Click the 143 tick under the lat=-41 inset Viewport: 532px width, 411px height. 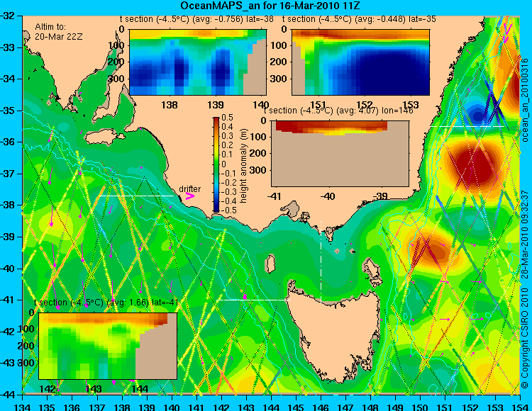[x=94, y=388]
